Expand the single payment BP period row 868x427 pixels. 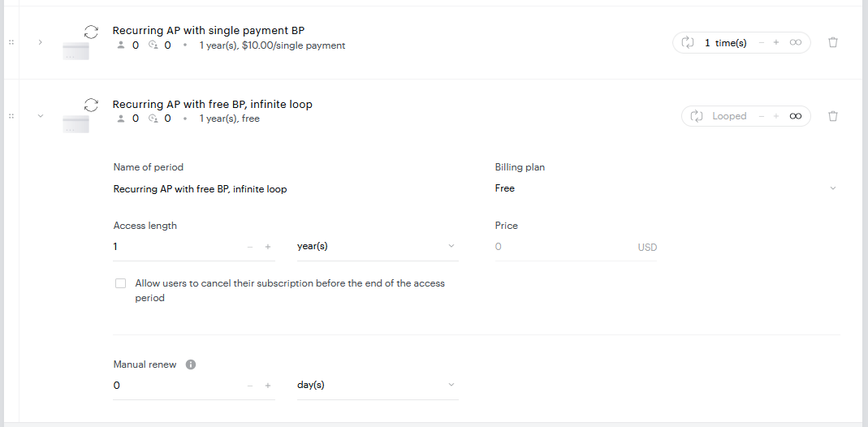click(40, 42)
